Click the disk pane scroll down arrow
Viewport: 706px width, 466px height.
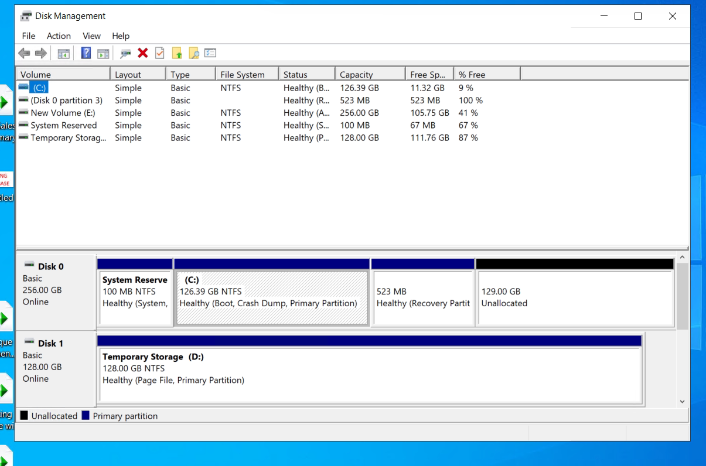[x=682, y=402]
